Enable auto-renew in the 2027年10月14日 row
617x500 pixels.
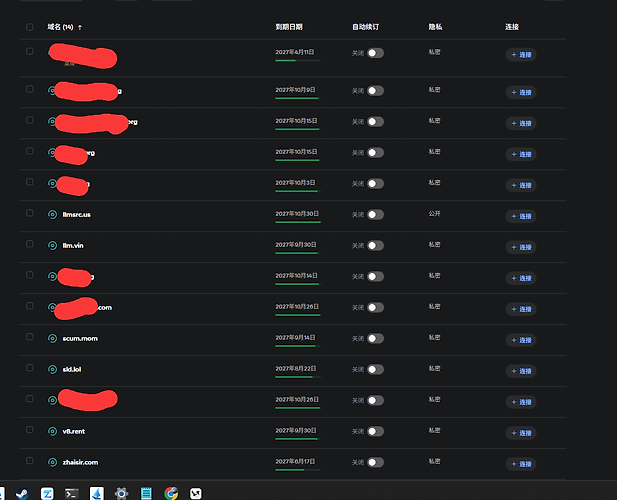(375, 277)
